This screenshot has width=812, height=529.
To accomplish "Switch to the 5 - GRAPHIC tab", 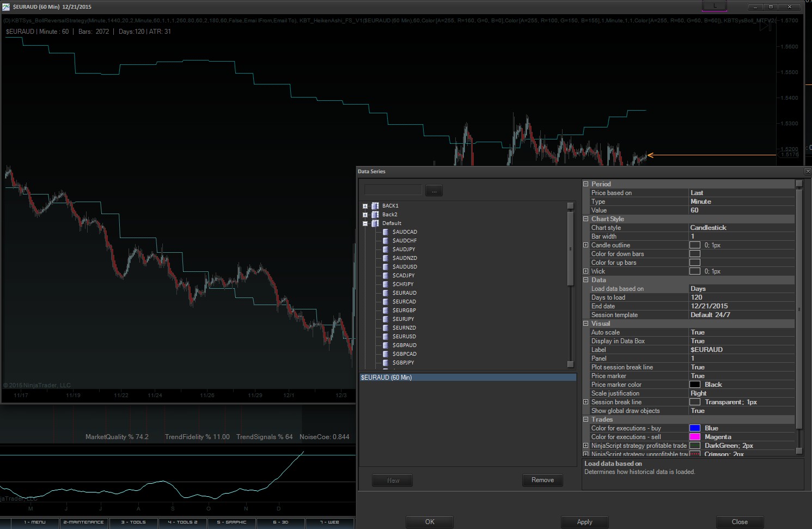I will tap(231, 522).
